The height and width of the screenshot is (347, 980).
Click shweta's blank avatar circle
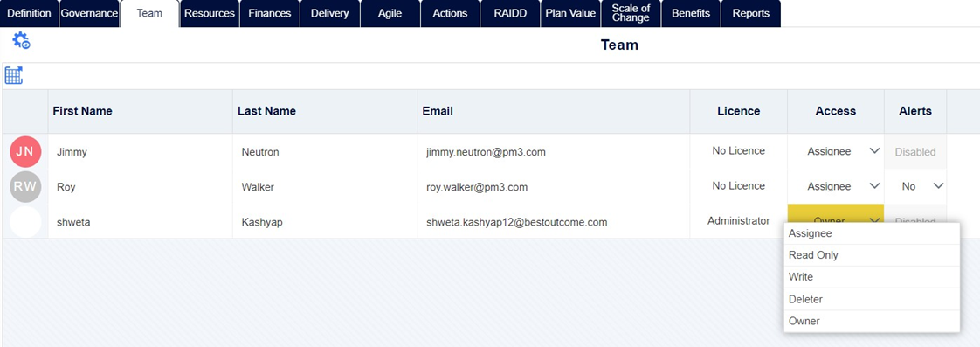(25, 221)
